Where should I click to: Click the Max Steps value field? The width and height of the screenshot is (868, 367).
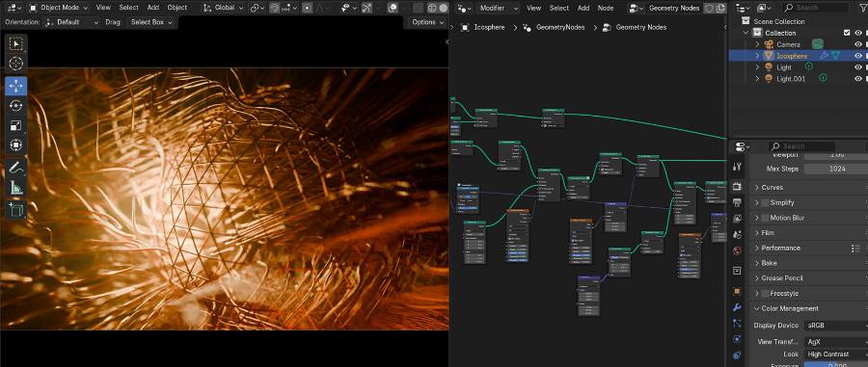tap(836, 169)
